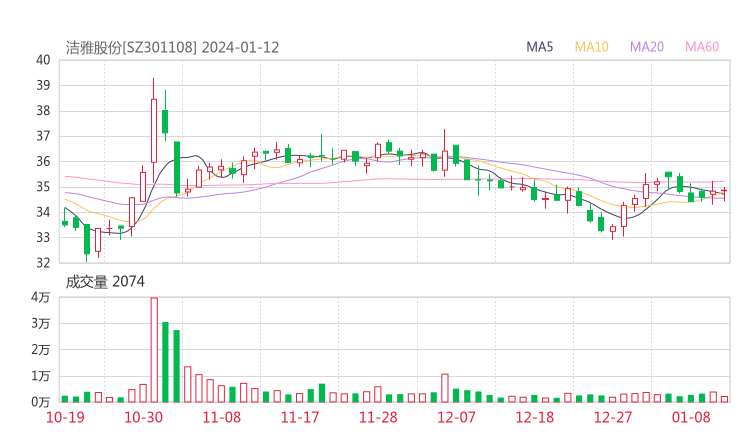This screenshot has width=740, height=440.
Task: Click the 10-19 date axis label
Action: [65, 417]
